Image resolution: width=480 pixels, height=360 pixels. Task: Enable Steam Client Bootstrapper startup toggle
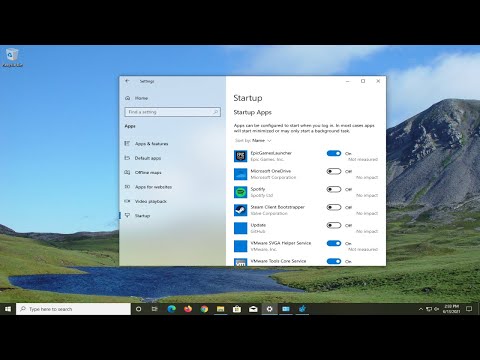pyautogui.click(x=334, y=207)
